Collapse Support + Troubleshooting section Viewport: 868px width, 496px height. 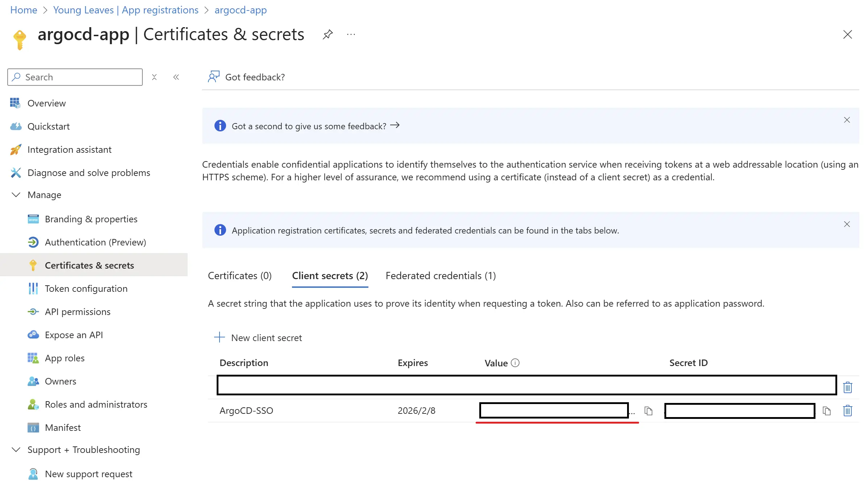(x=16, y=450)
